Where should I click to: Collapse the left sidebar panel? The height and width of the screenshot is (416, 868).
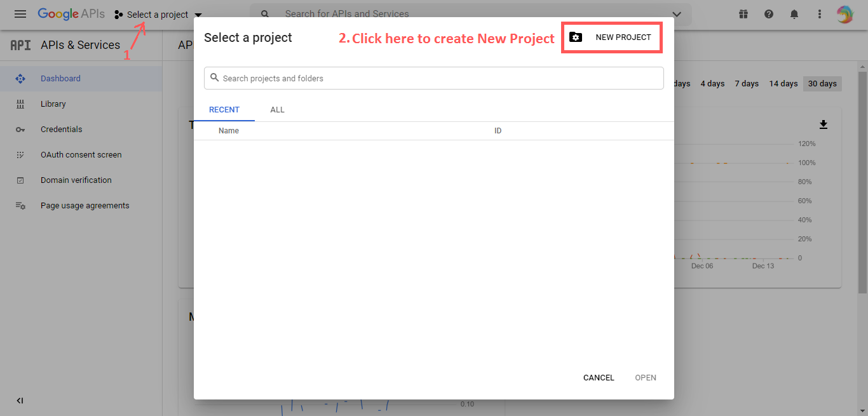click(x=20, y=401)
